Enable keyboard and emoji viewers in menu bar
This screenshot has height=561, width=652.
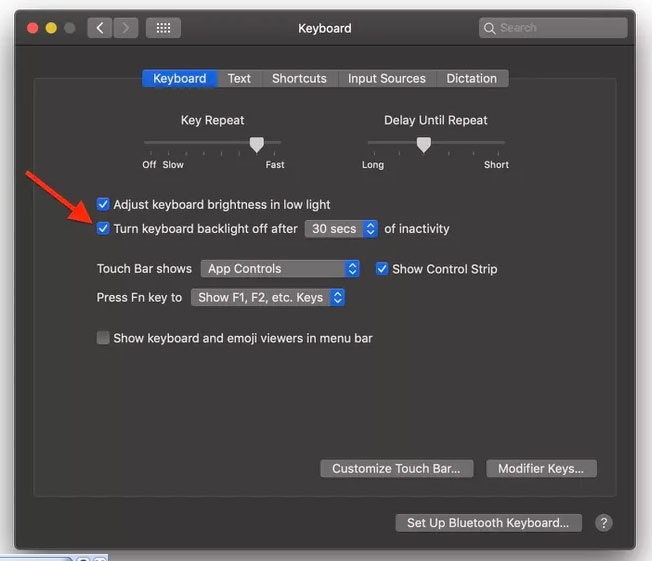pos(103,338)
